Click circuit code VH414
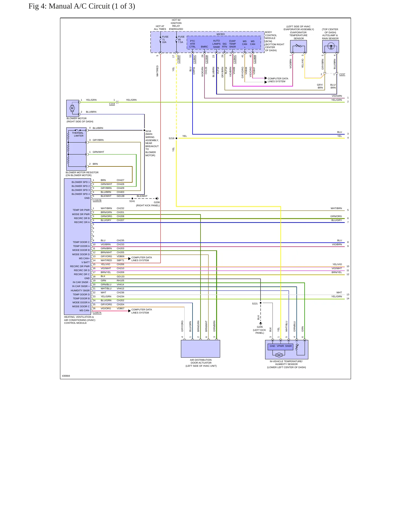 tap(120, 284)
